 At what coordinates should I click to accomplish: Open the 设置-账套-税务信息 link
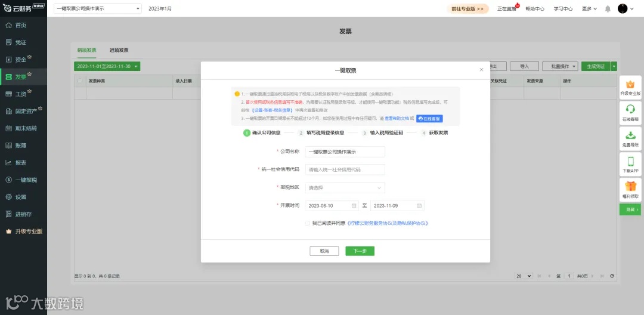coord(273,110)
